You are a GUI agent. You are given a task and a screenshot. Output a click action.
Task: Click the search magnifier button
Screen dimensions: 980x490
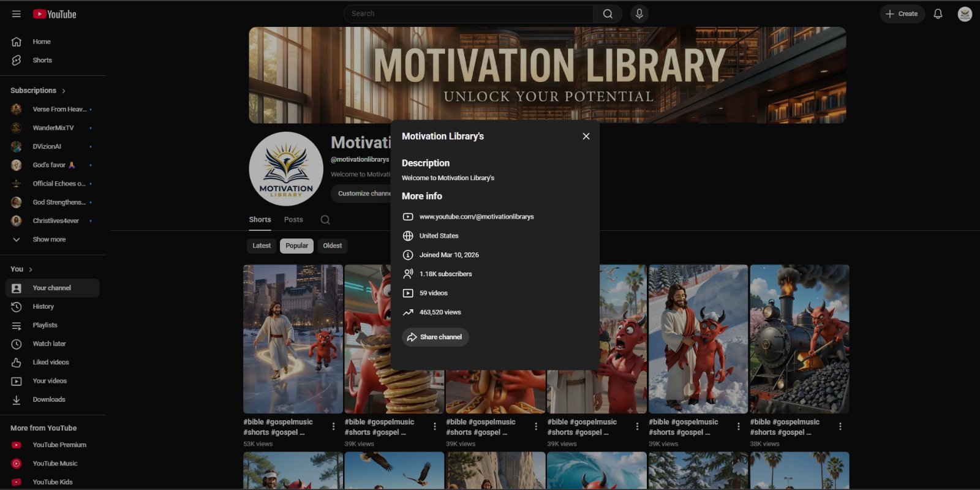tap(608, 13)
